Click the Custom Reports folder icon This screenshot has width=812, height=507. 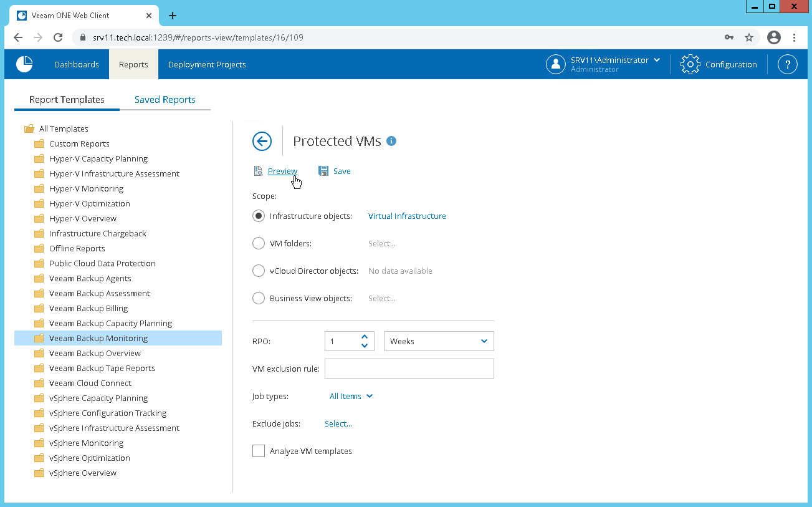coord(39,143)
